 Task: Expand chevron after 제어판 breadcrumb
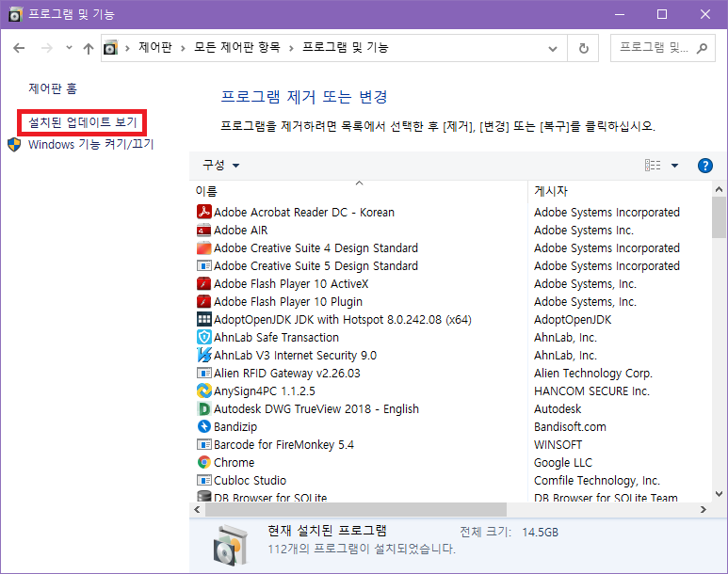[x=183, y=48]
